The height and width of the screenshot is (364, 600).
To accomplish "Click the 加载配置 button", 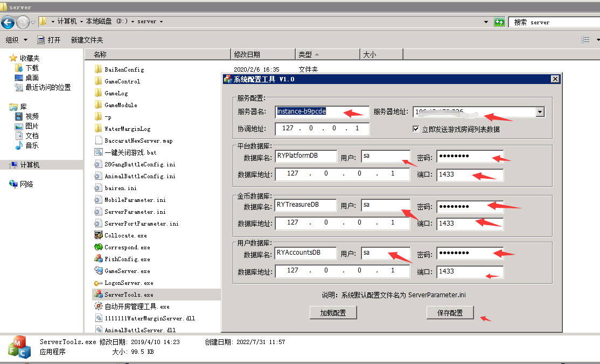I will point(333,313).
